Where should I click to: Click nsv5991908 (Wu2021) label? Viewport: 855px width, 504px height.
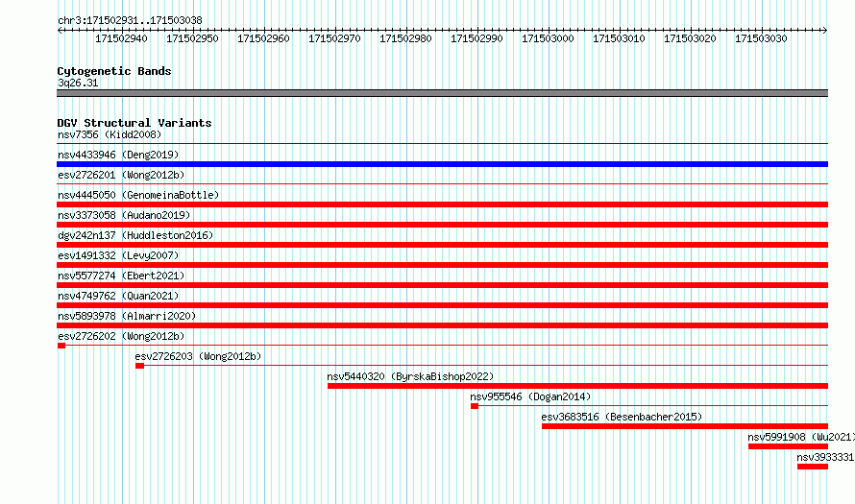click(x=801, y=437)
